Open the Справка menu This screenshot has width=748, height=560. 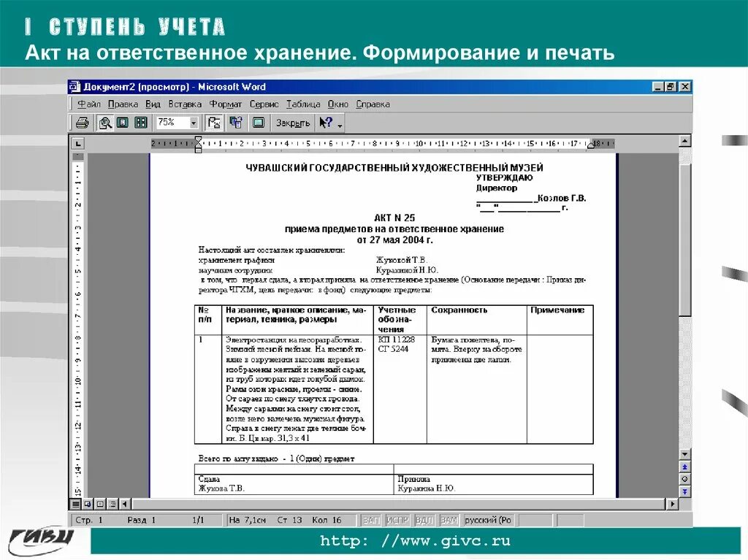point(373,104)
